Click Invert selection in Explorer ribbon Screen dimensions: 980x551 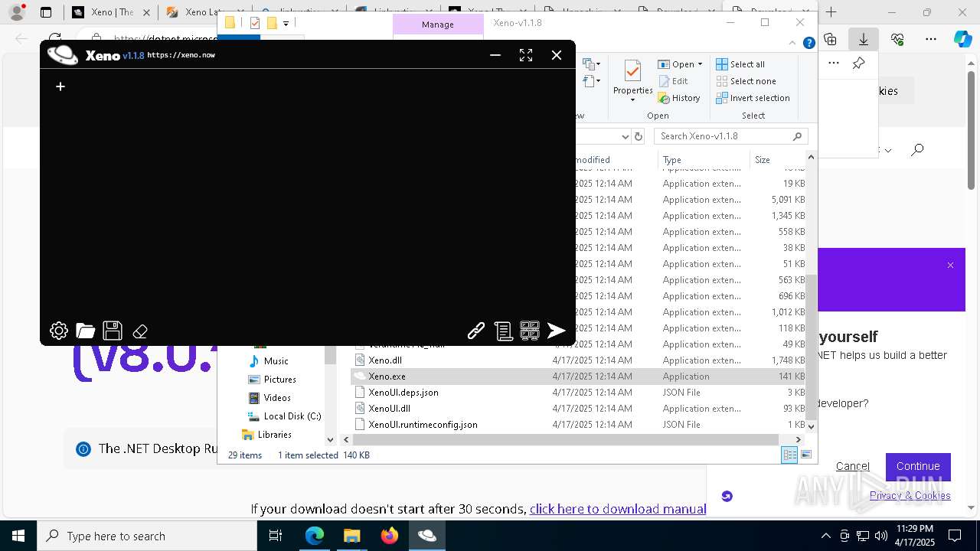point(753,98)
